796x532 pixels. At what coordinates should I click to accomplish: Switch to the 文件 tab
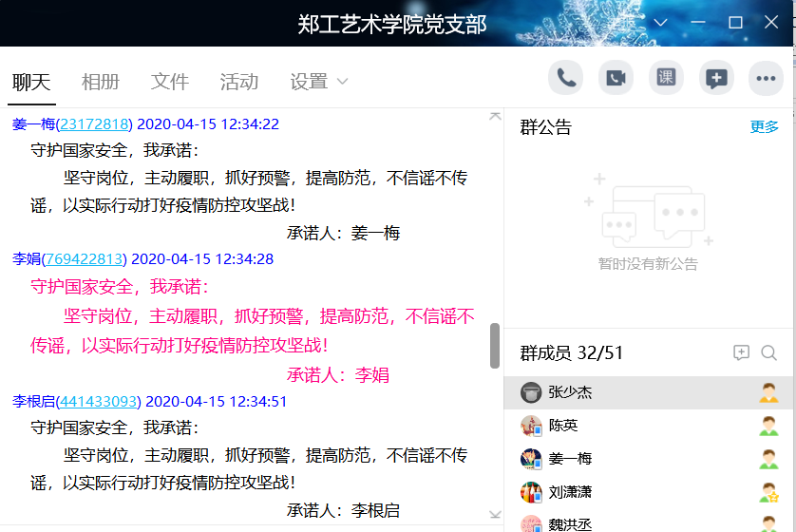(x=170, y=82)
